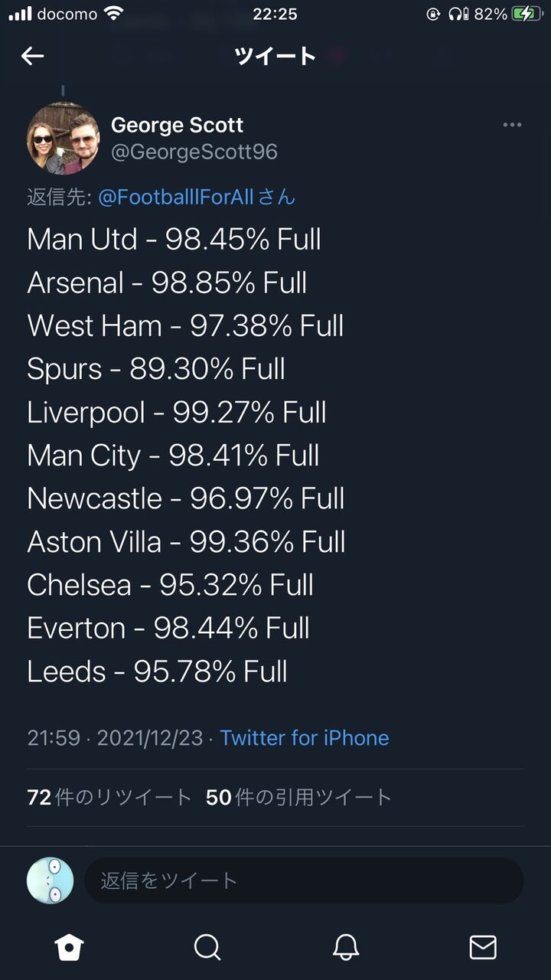View the 72 retweets list
The height and width of the screenshot is (980, 551).
coord(109,798)
